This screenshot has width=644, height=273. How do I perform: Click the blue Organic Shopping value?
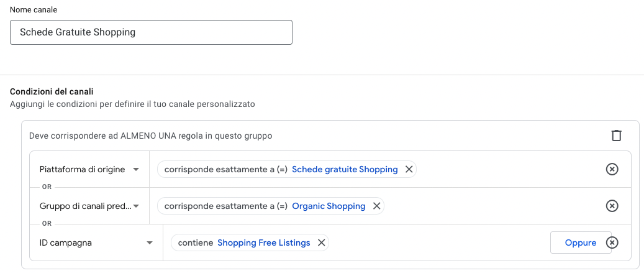click(x=329, y=206)
